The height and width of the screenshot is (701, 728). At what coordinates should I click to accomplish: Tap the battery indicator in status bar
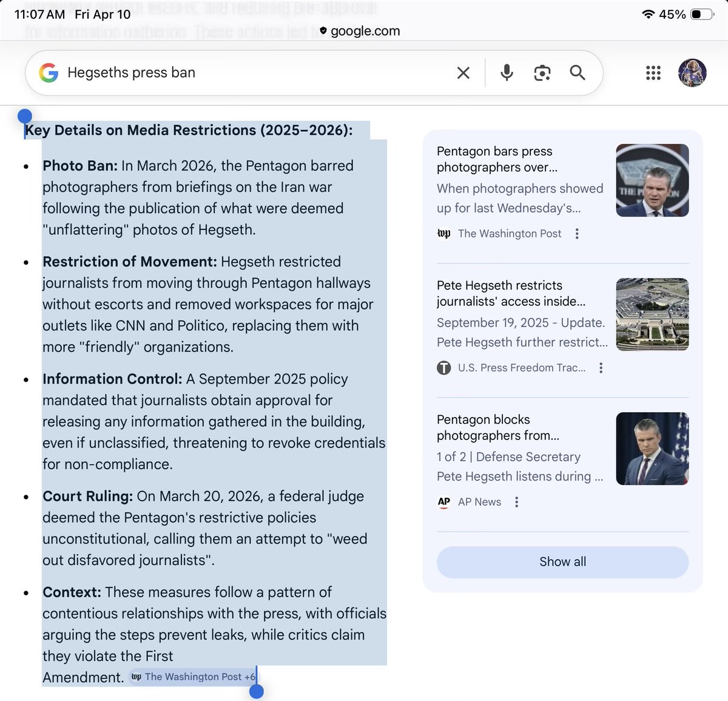click(x=703, y=14)
